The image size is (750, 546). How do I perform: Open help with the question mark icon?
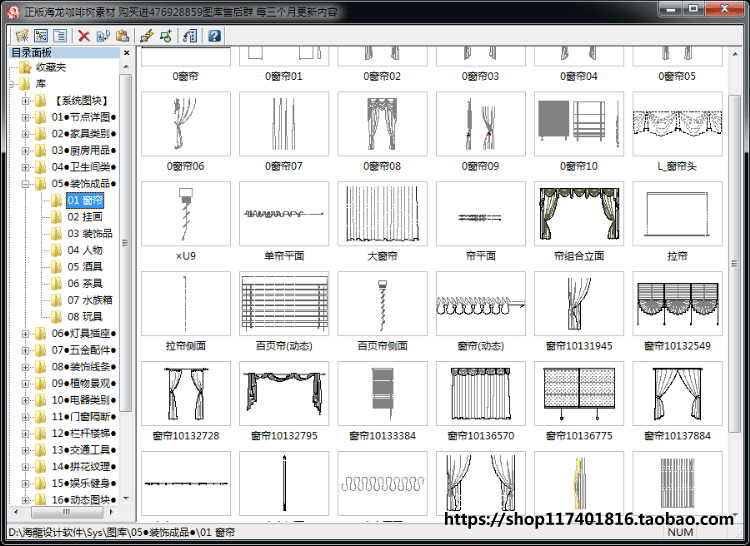pos(214,36)
